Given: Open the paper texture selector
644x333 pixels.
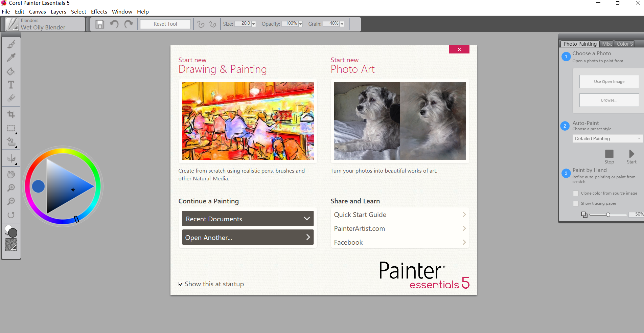Looking at the screenshot, I should (x=11, y=245).
